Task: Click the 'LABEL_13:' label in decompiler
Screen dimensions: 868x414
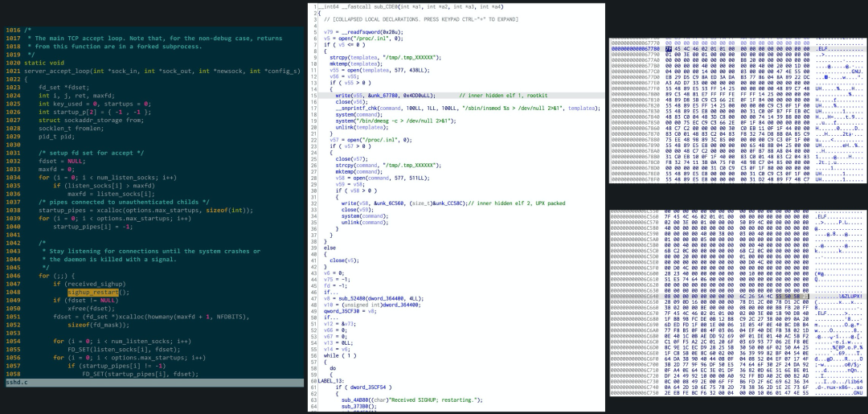Action: 331,381
